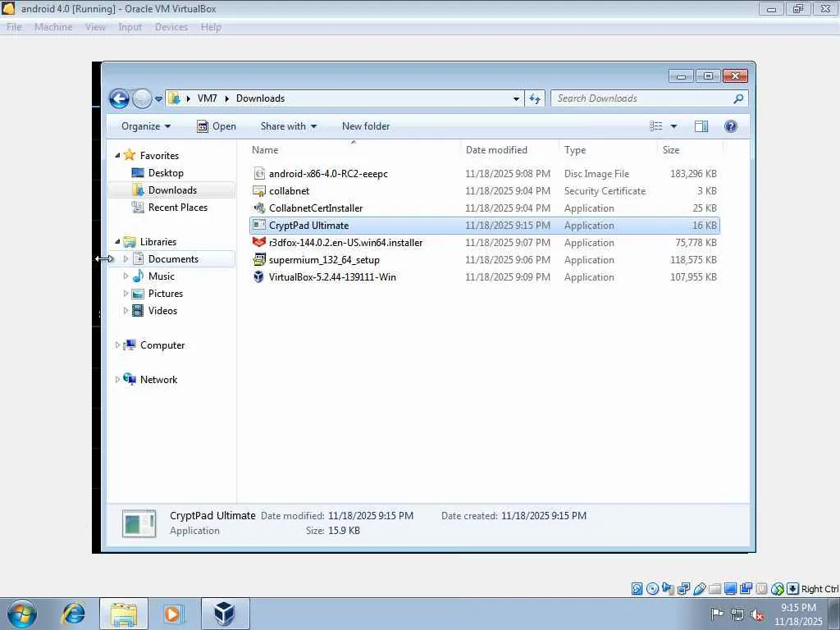840x630 pixels.
Task: Click the Explorer Back navigation arrow
Action: [x=119, y=98]
